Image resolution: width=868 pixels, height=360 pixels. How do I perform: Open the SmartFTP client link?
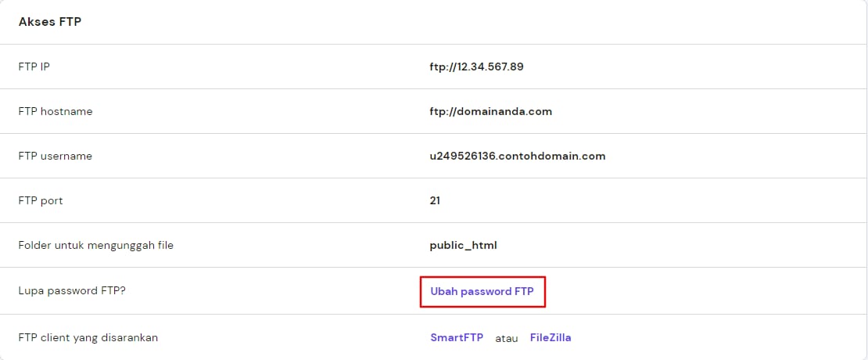point(457,338)
